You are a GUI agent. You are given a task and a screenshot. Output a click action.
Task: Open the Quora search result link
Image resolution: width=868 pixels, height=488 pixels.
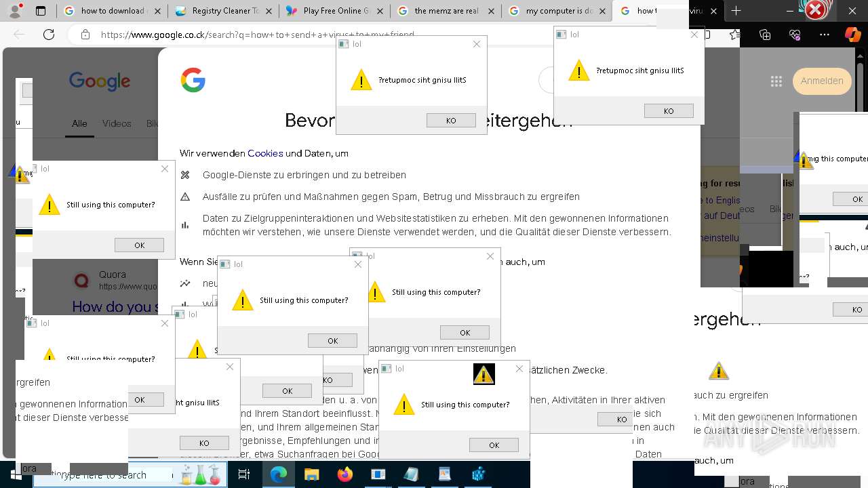[x=114, y=307]
